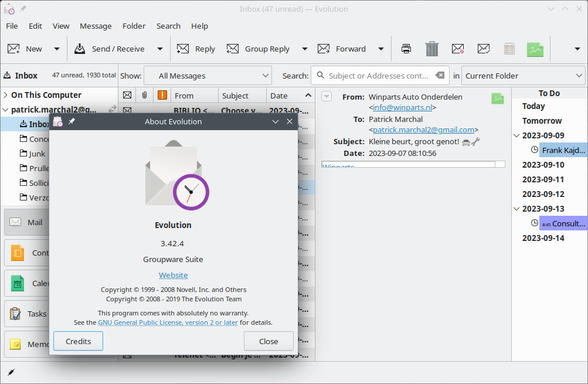Collapse the patrick.marchal2 account tree node
Image resolution: width=588 pixels, height=384 pixels.
(5, 110)
